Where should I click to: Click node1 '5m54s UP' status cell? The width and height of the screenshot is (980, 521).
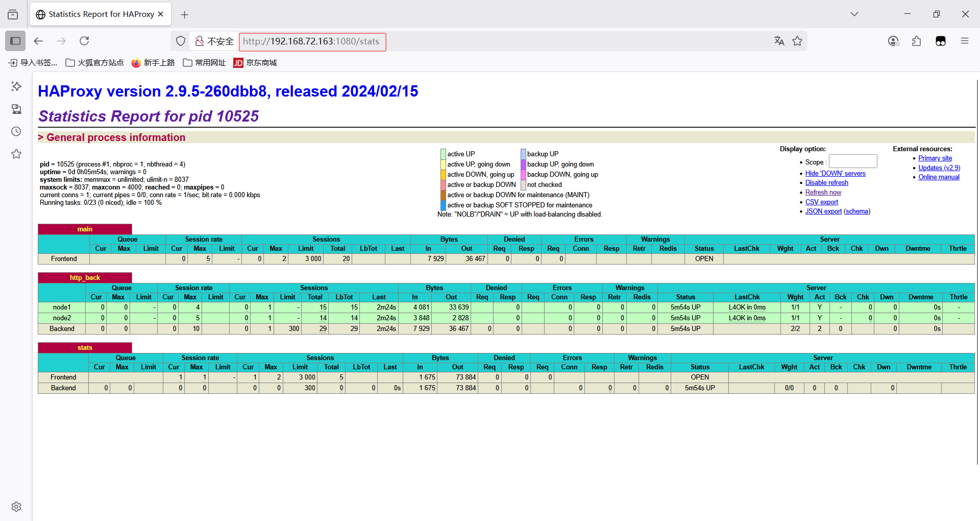pos(685,307)
